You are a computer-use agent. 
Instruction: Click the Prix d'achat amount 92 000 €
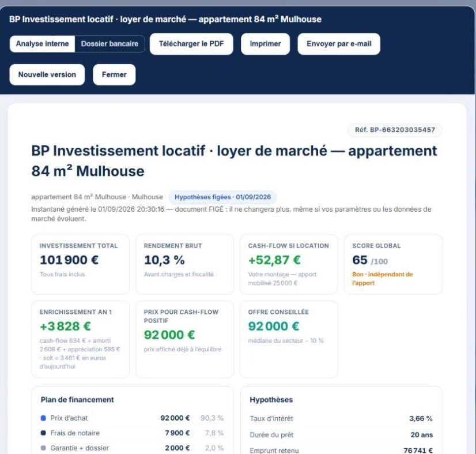pyautogui.click(x=175, y=418)
